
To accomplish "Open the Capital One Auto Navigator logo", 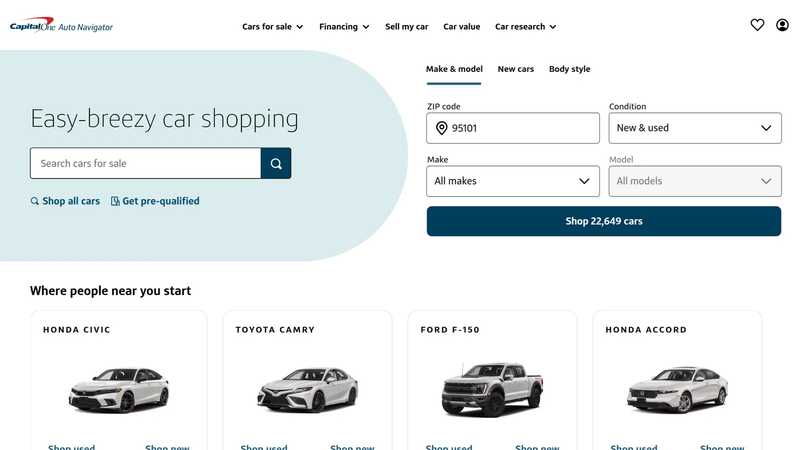I will (x=61, y=26).
